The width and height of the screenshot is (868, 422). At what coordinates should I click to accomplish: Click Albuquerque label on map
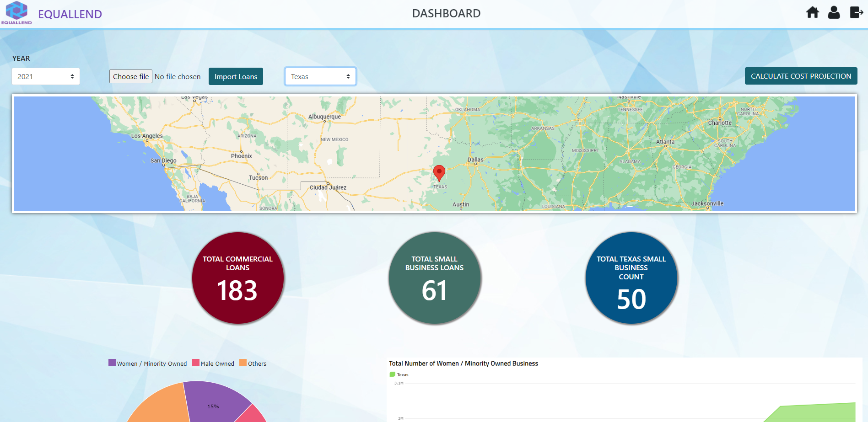click(324, 117)
